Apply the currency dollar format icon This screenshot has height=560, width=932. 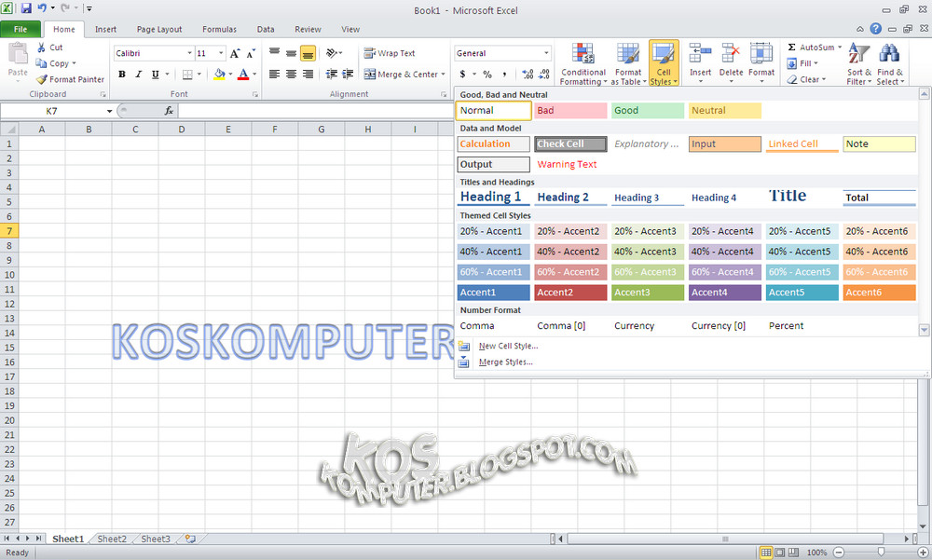coord(462,75)
